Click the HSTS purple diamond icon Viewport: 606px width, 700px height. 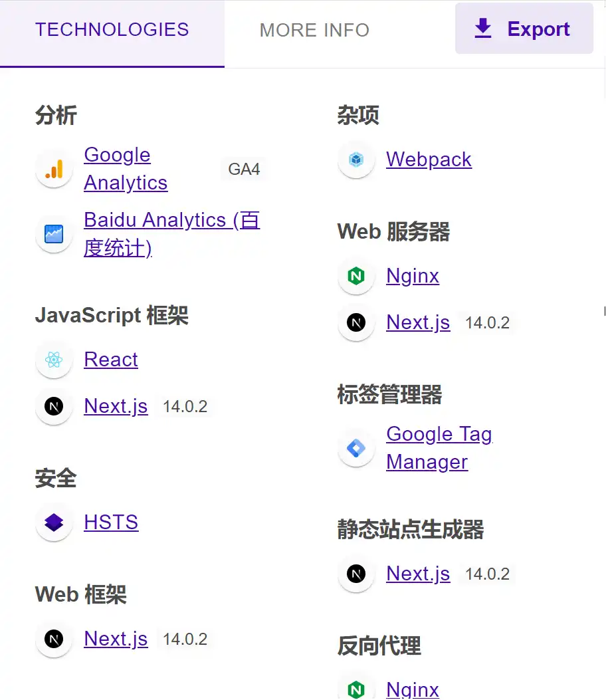[x=54, y=523]
